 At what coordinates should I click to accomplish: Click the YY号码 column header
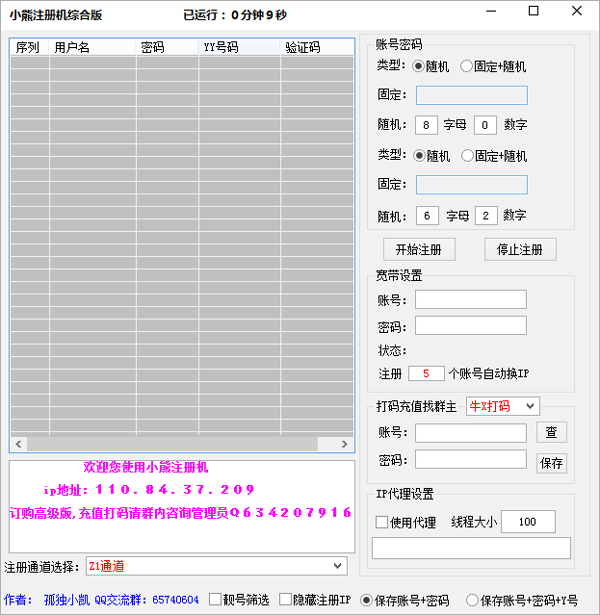tap(238, 47)
